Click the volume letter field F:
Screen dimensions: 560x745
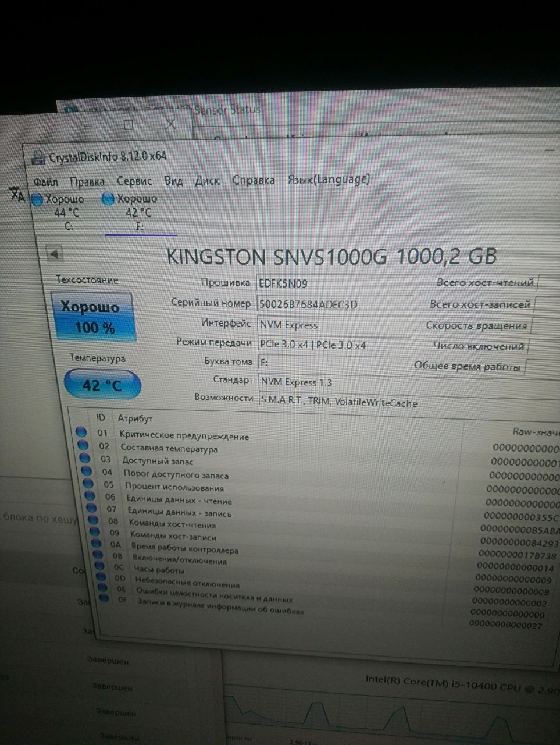[x=334, y=363]
